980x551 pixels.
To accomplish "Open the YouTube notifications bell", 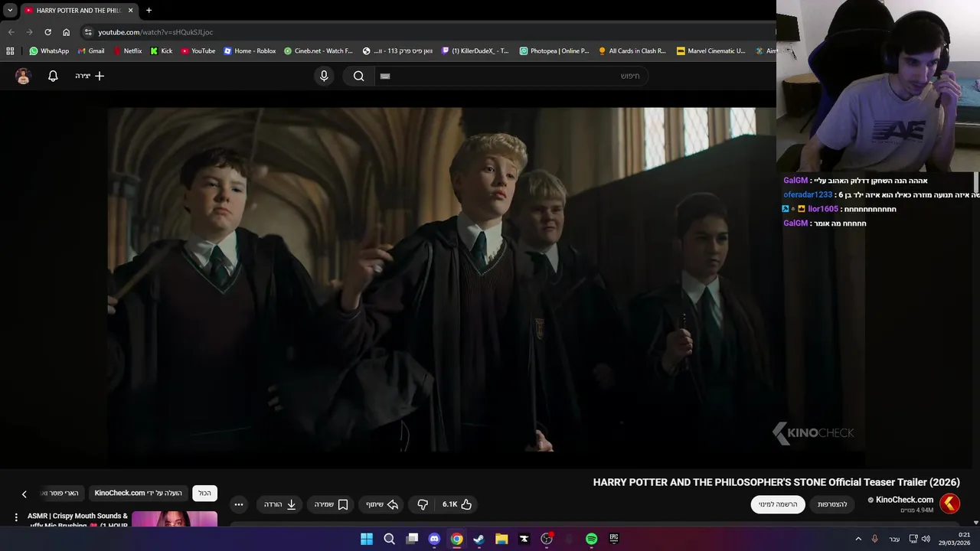I will tap(53, 76).
